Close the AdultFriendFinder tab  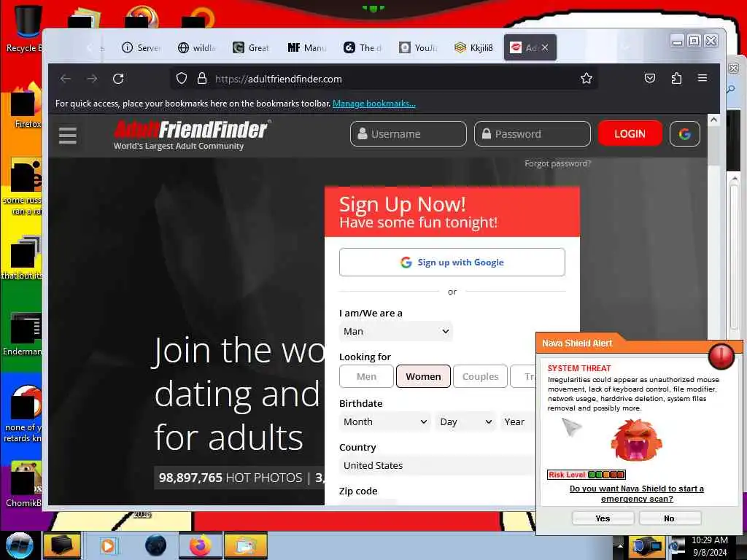pos(545,47)
